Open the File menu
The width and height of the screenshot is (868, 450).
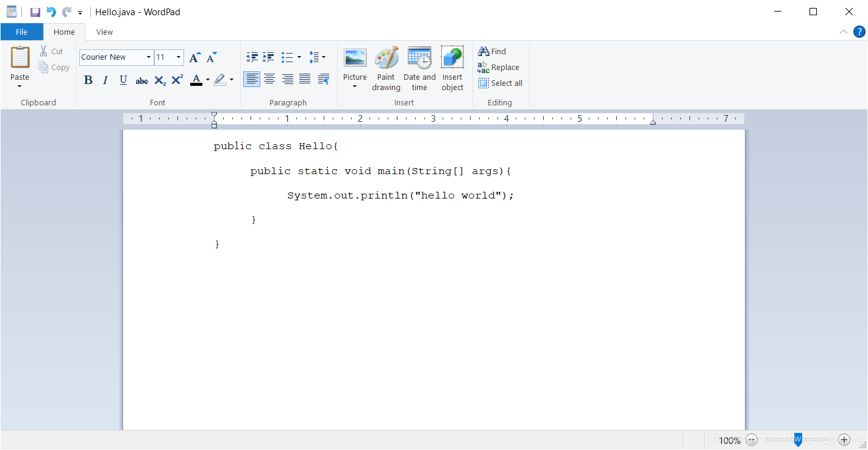(x=21, y=32)
